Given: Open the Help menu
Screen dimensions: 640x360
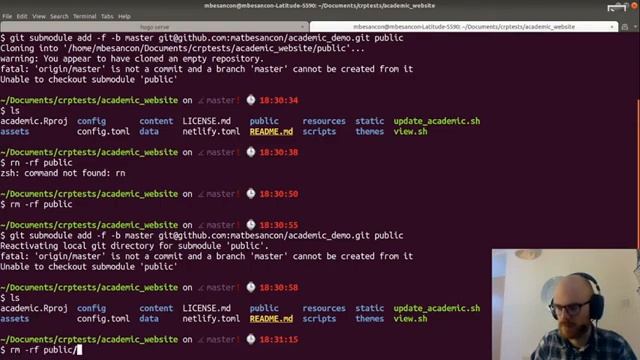Looking at the screenshot, I should click(124, 16).
